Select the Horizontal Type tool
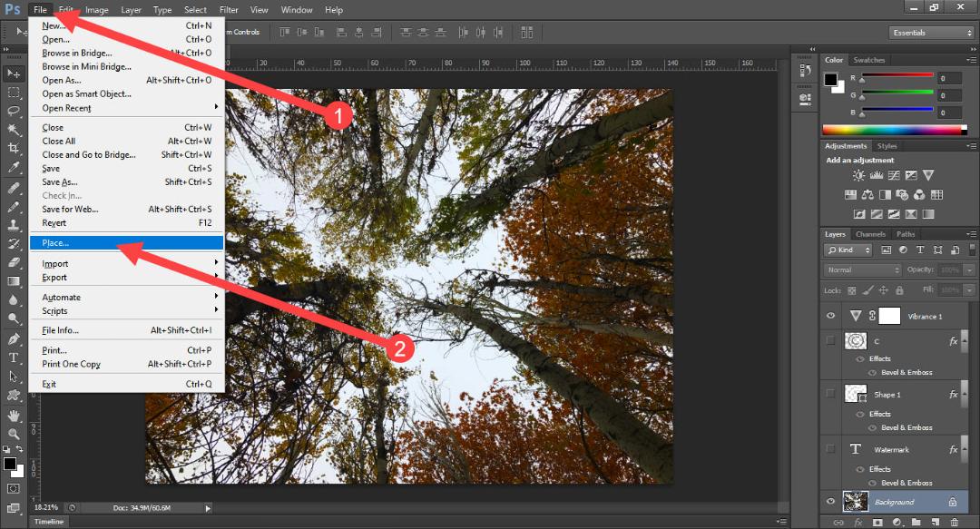980x529 pixels. point(13,358)
